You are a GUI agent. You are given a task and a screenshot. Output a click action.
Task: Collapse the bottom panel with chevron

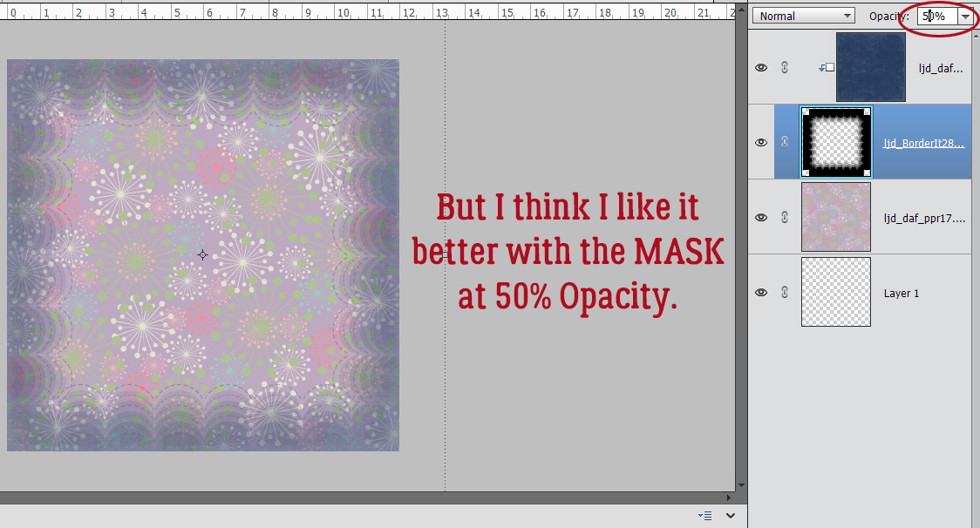pos(730,516)
